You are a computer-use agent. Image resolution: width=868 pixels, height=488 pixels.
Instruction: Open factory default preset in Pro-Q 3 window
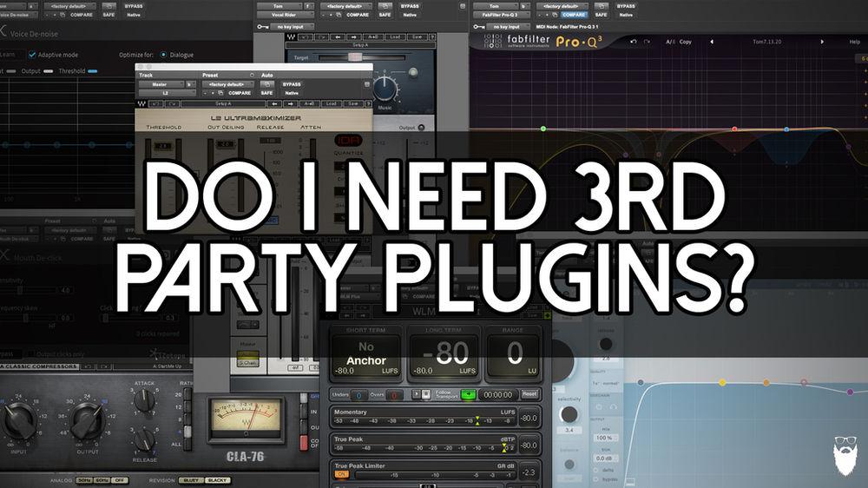click(x=562, y=6)
